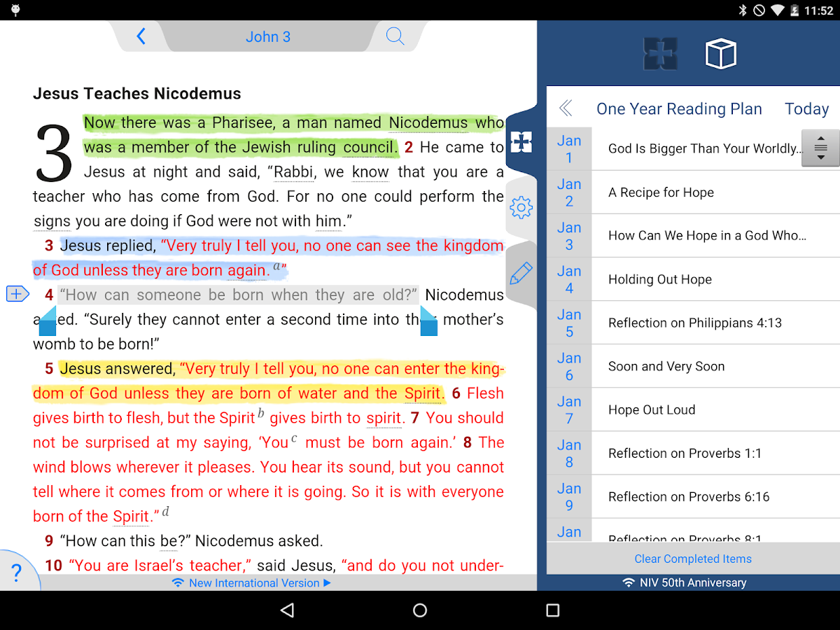This screenshot has width=840, height=630.
Task: Mark Jan 1 date cell completed
Action: [569, 148]
